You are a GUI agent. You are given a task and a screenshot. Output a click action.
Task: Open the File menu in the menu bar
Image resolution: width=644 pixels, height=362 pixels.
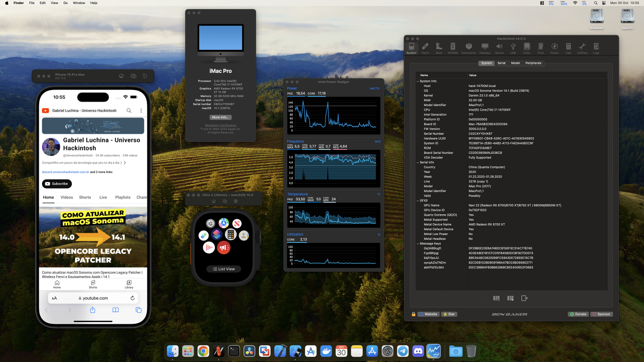pyautogui.click(x=32, y=3)
